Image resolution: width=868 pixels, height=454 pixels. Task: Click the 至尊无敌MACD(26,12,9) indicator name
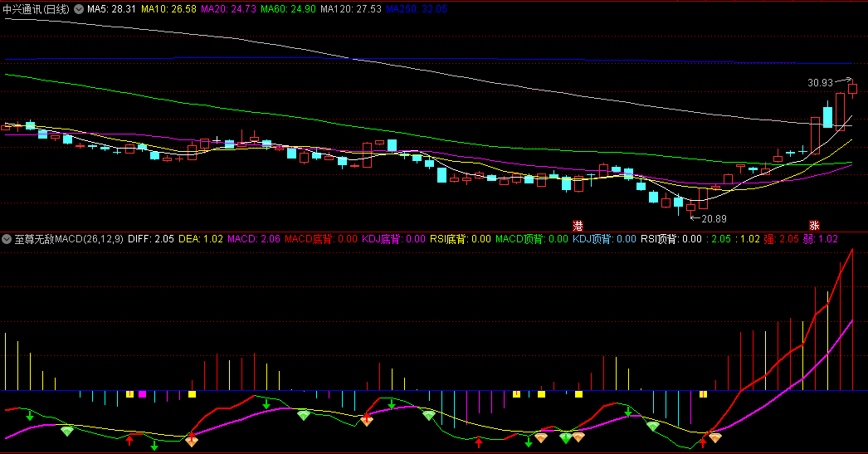click(x=69, y=239)
